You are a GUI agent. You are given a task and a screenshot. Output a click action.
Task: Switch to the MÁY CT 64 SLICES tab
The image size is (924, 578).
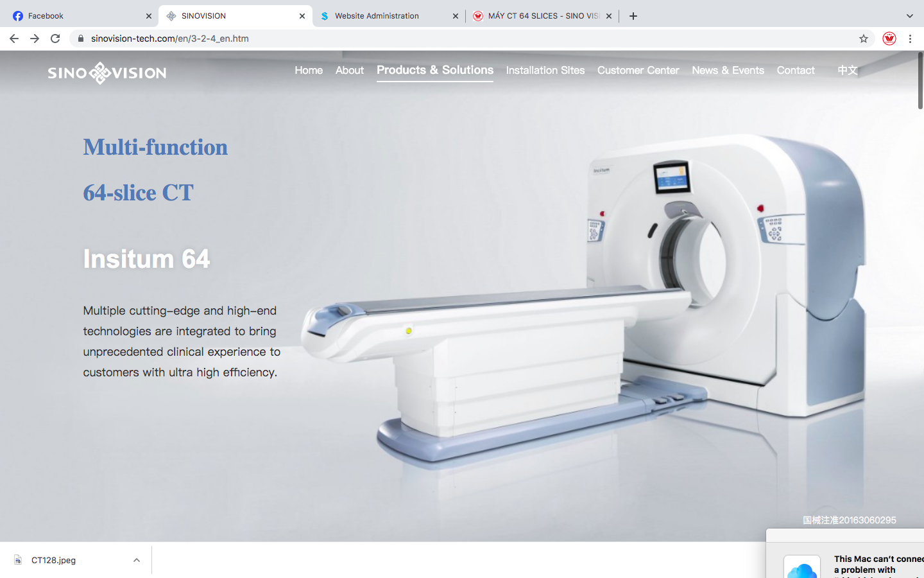542,16
